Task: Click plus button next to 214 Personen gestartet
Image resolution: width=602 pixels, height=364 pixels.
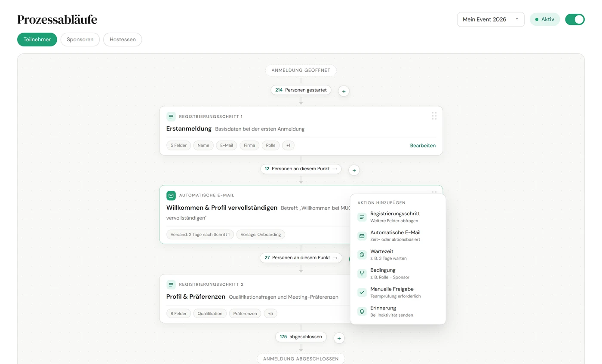Action: pos(344,91)
